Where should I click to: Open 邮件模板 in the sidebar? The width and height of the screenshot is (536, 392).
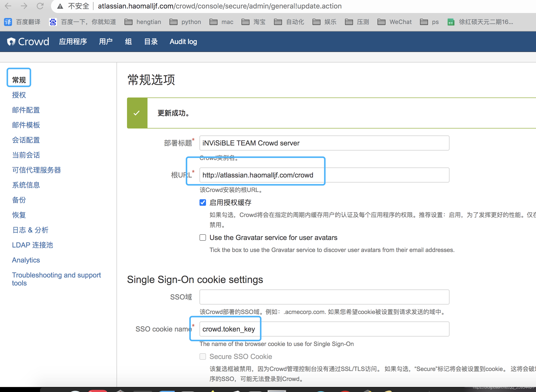26,125
